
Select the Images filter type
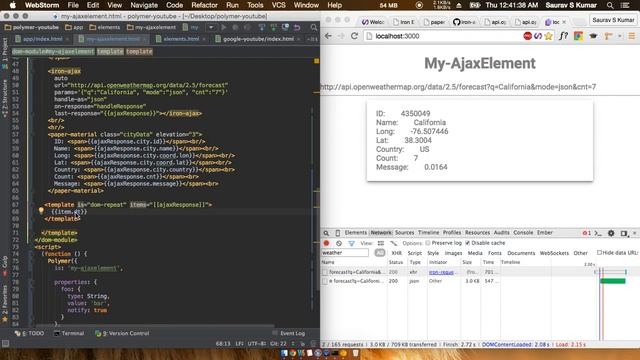[453, 253]
